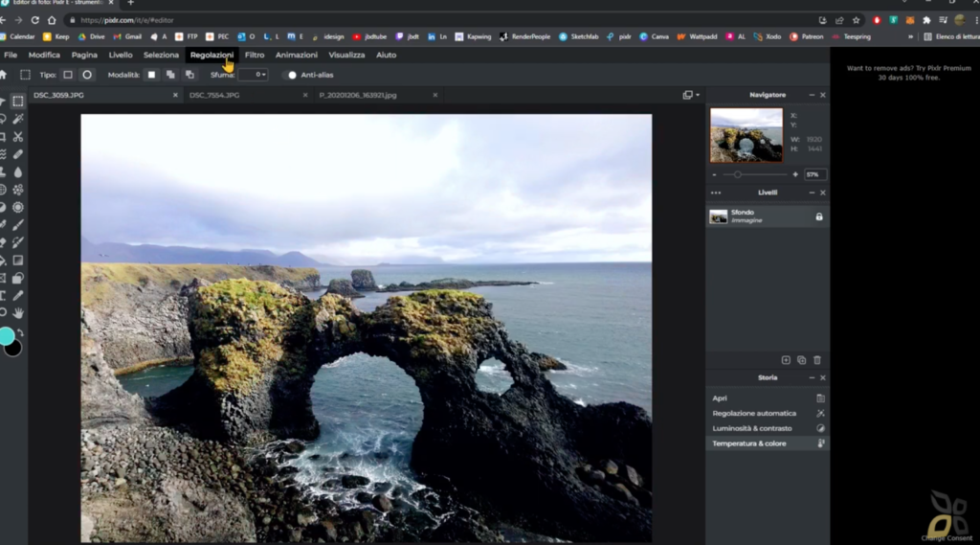980x545 pixels.
Task: Choose ellipse selection Tipo
Action: [87, 75]
